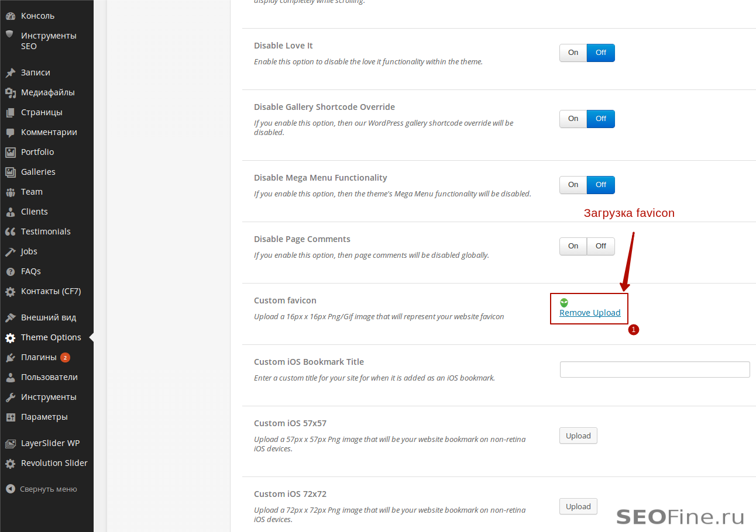Click the Team group icon
756x532 pixels.
click(11, 192)
